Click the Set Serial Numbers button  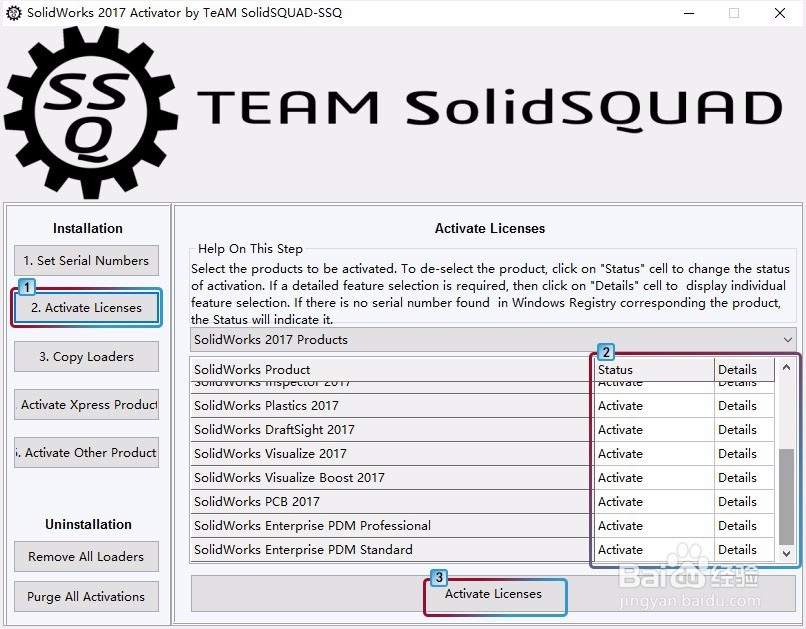coord(86,261)
